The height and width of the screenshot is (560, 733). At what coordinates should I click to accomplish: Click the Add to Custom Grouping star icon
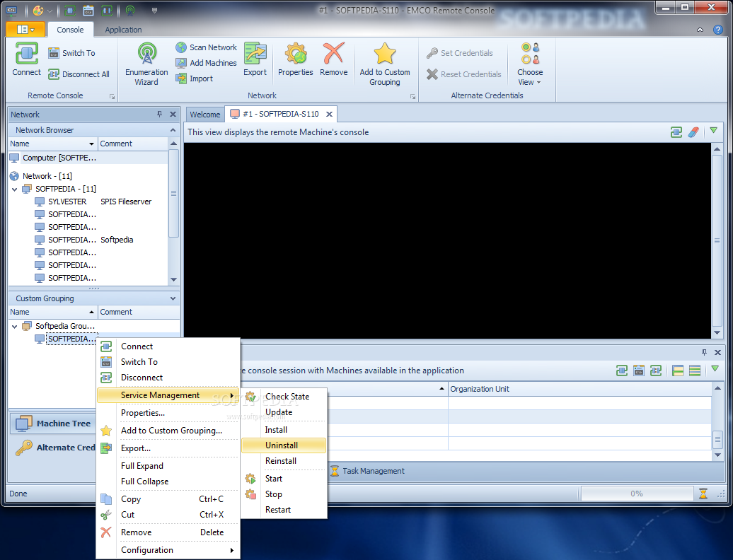[x=385, y=54]
